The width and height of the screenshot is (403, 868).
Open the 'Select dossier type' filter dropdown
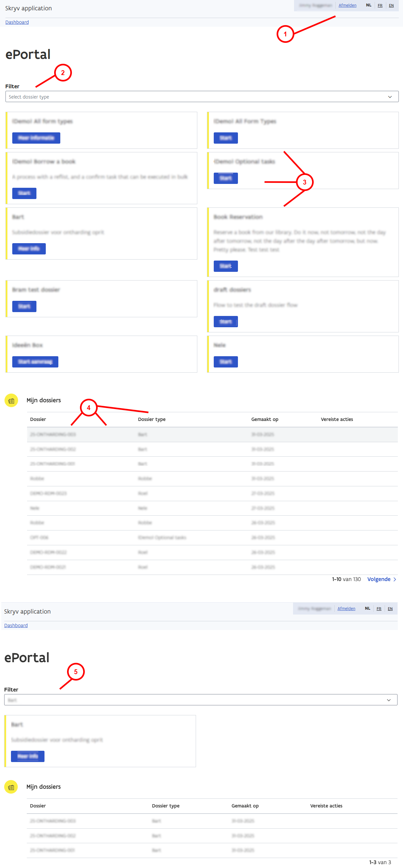coord(201,97)
